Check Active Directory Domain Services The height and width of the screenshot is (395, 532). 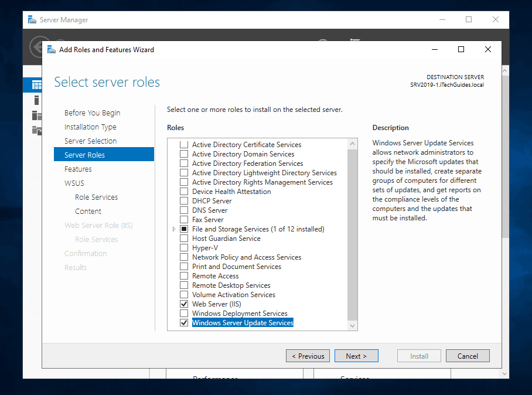click(184, 154)
